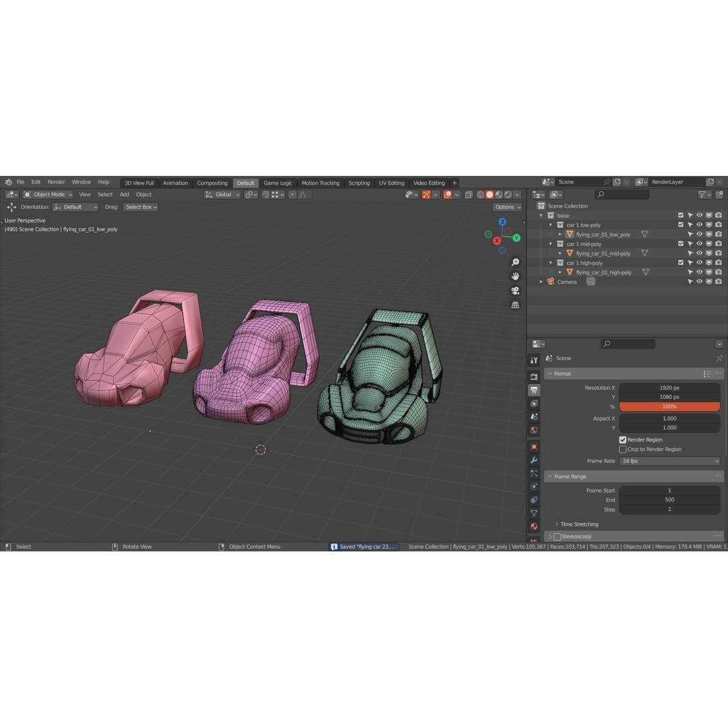This screenshot has width=728, height=728.
Task: Switch to the UV Editing workspace tab
Action: click(392, 183)
